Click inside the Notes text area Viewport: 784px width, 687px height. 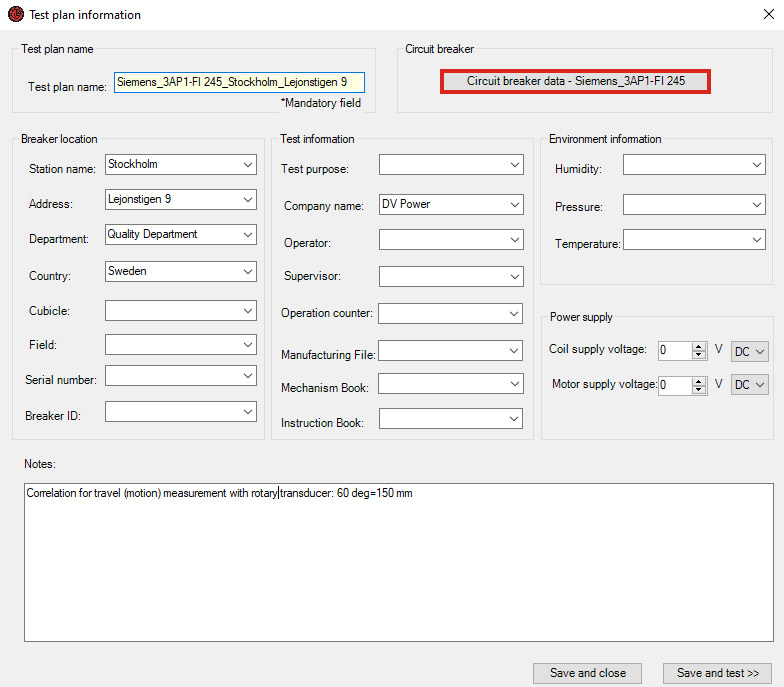tap(398, 562)
